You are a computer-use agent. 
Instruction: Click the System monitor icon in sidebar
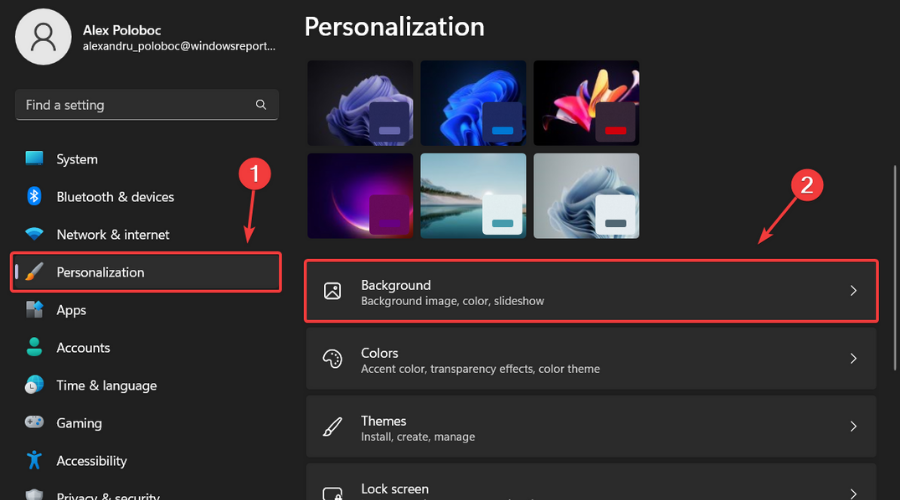(x=35, y=159)
